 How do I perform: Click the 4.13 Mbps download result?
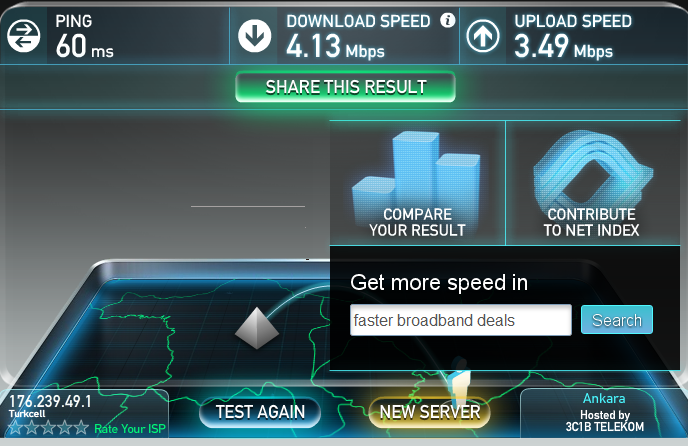[x=335, y=47]
